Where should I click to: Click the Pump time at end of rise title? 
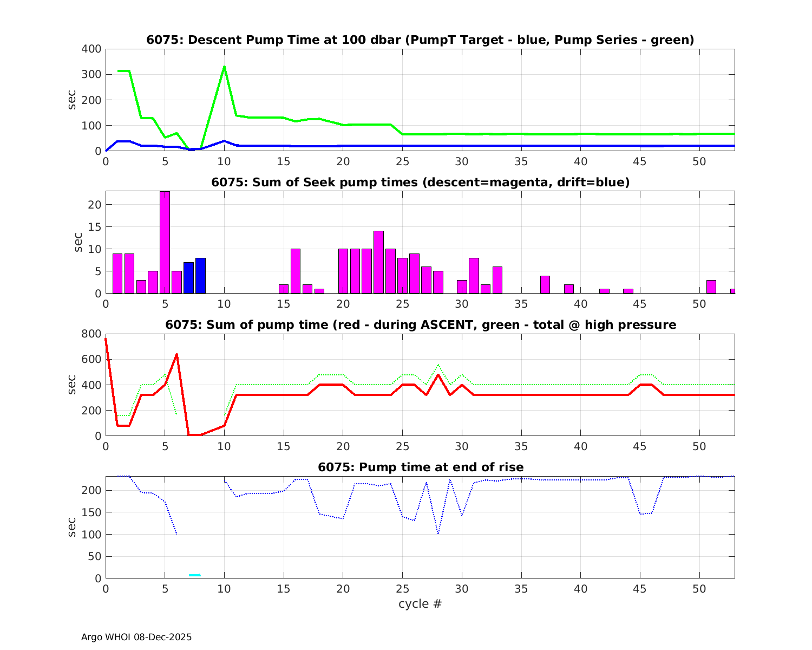420,467
